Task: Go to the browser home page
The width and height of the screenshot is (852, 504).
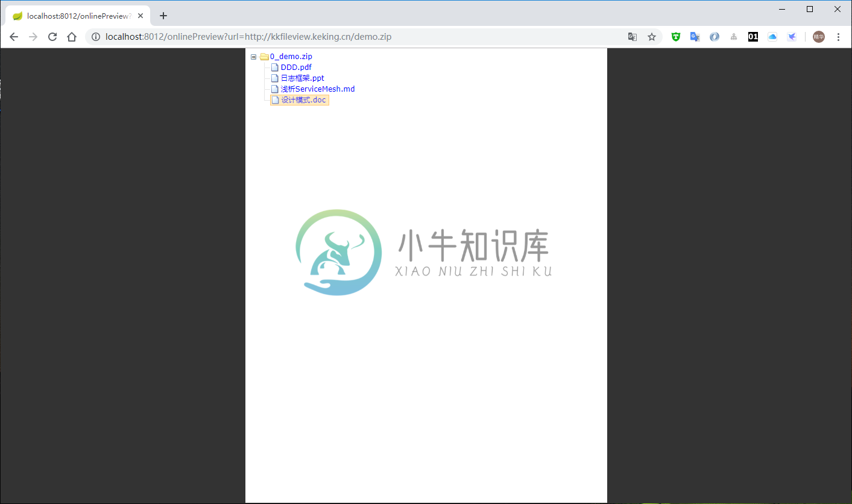Action: [x=72, y=37]
